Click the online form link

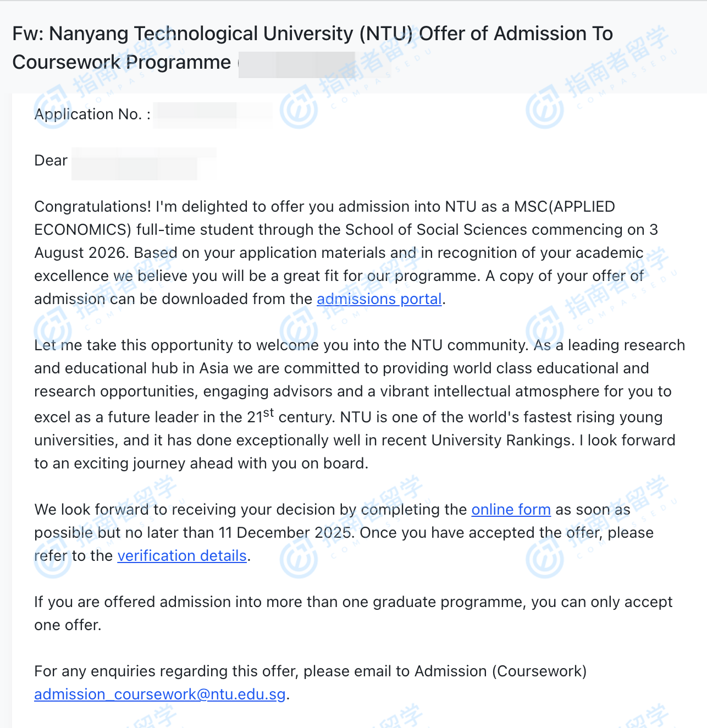click(511, 510)
